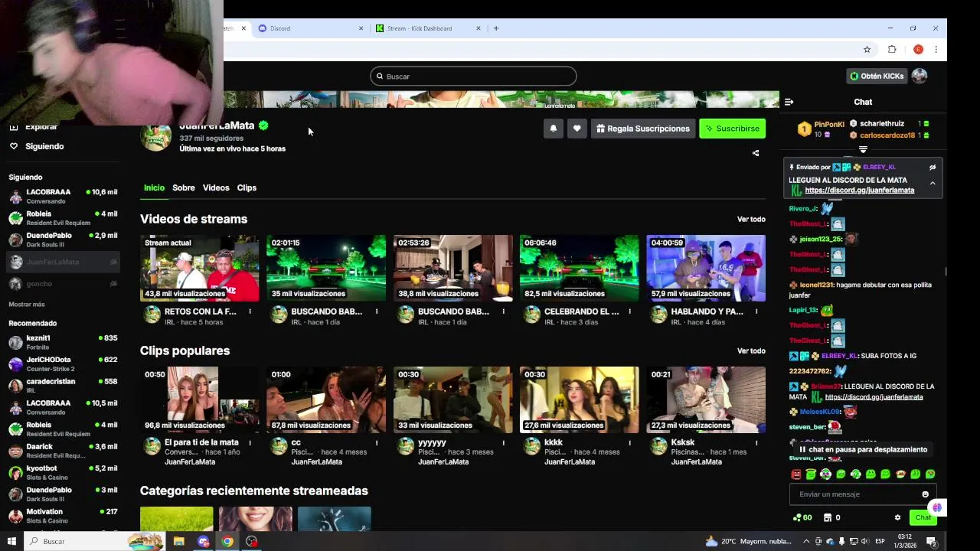
Task: Open keznit1 recommended channel
Action: [x=64, y=342]
